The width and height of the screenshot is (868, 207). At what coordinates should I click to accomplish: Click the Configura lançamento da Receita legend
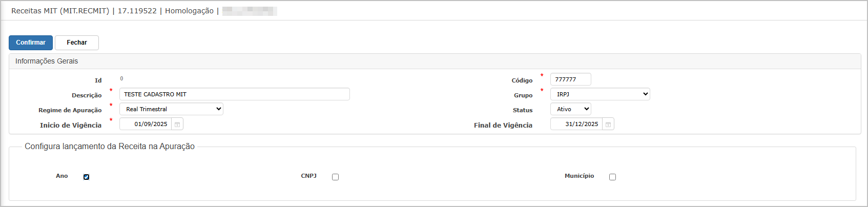tap(110, 147)
